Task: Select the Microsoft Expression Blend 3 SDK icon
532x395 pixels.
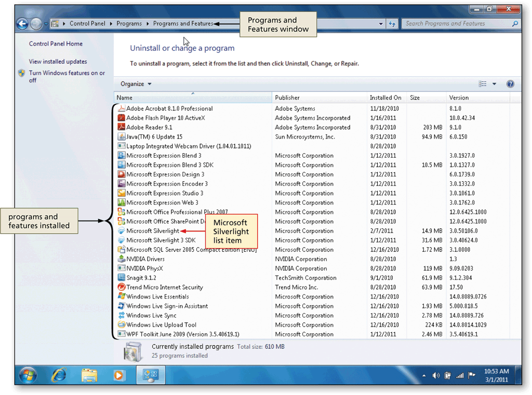Action: pyautogui.click(x=121, y=165)
